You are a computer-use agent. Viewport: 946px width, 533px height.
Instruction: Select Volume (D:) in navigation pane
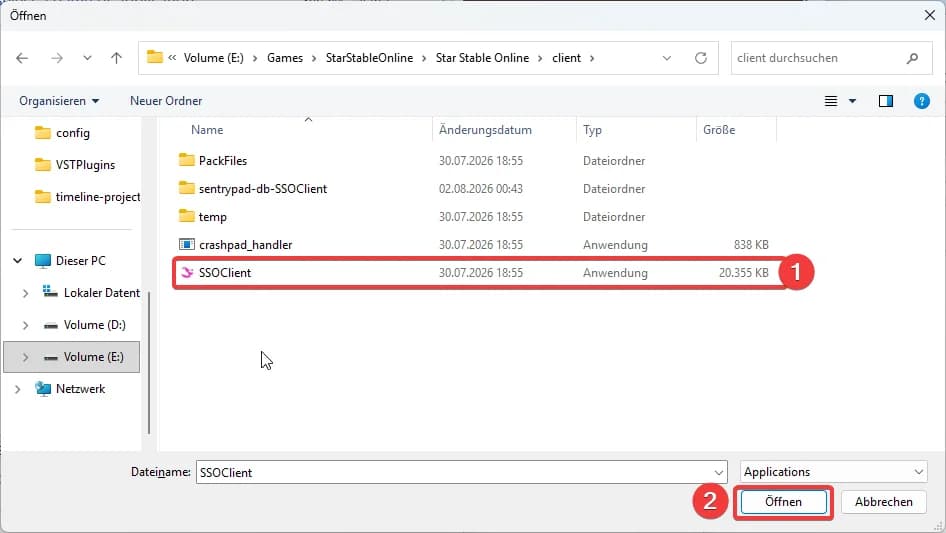(95, 325)
